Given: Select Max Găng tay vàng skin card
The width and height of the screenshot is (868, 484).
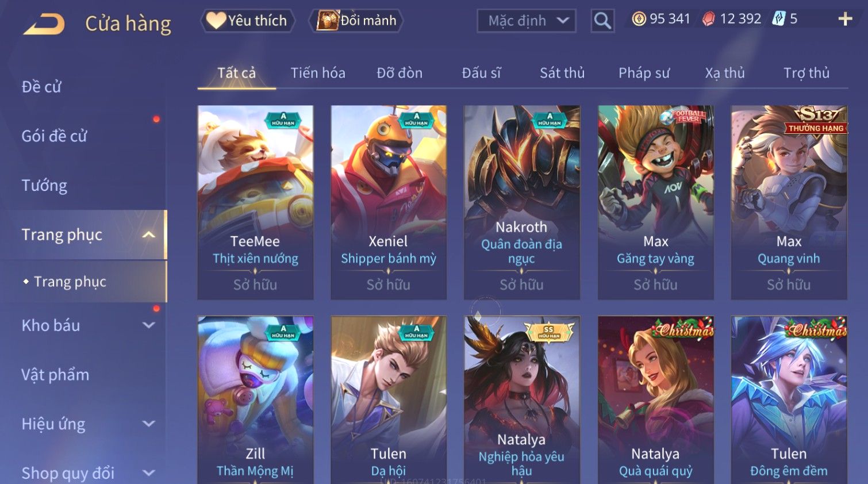Looking at the screenshot, I should pos(655,202).
